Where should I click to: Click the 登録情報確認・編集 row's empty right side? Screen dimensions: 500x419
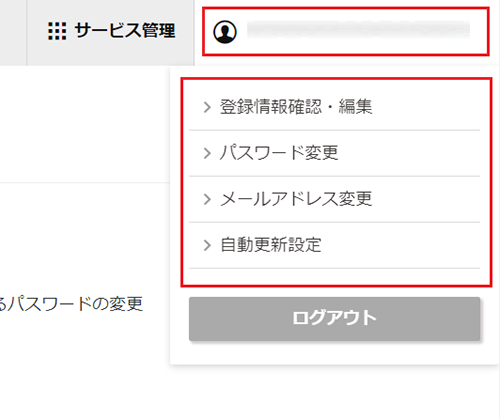[x=426, y=107]
